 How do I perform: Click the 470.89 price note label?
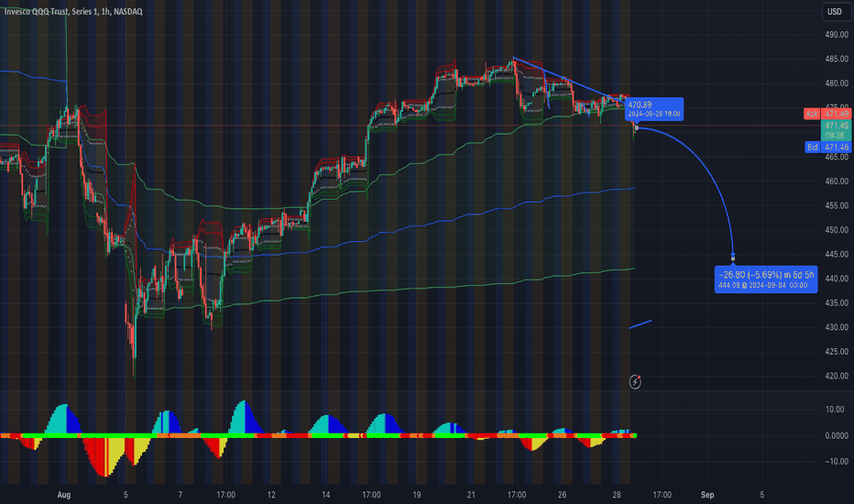[654, 109]
